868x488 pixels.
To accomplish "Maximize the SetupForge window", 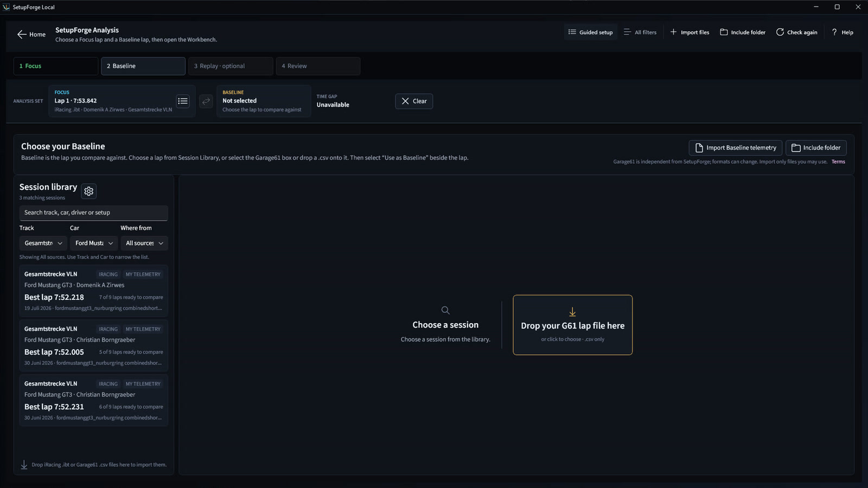I will 837,7.
